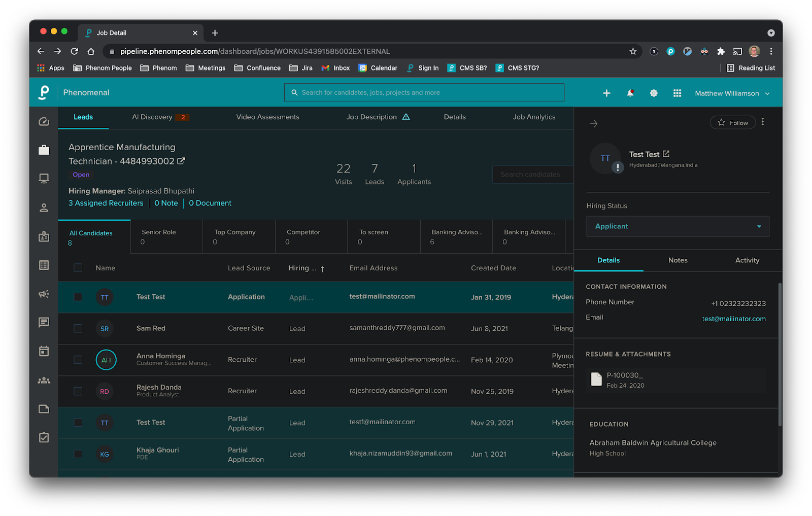Switch to the AI Discovery tab

(160, 117)
